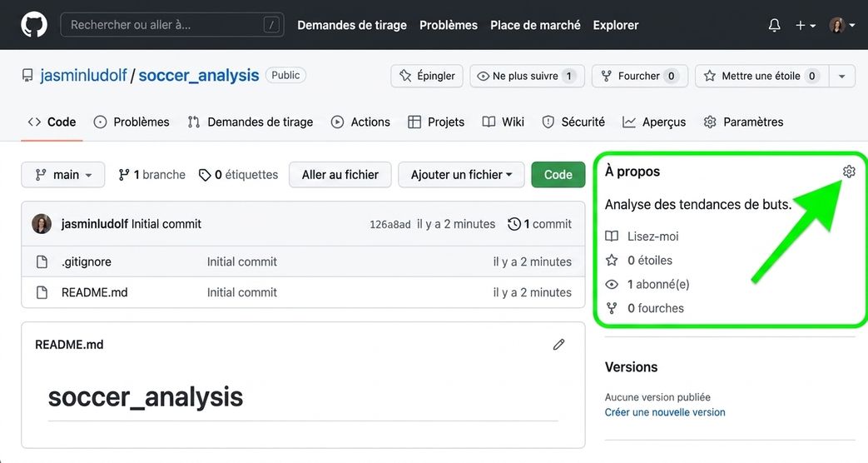Switch to the Actions tab
The height and width of the screenshot is (463, 868).
coord(360,122)
